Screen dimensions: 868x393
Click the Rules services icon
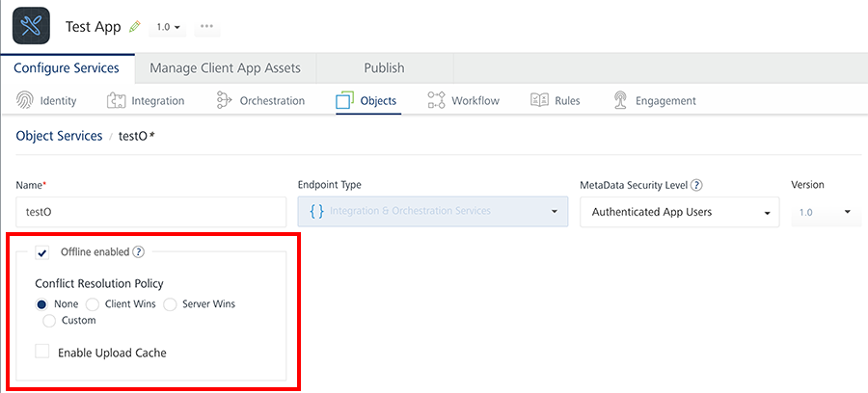pyautogui.click(x=540, y=100)
